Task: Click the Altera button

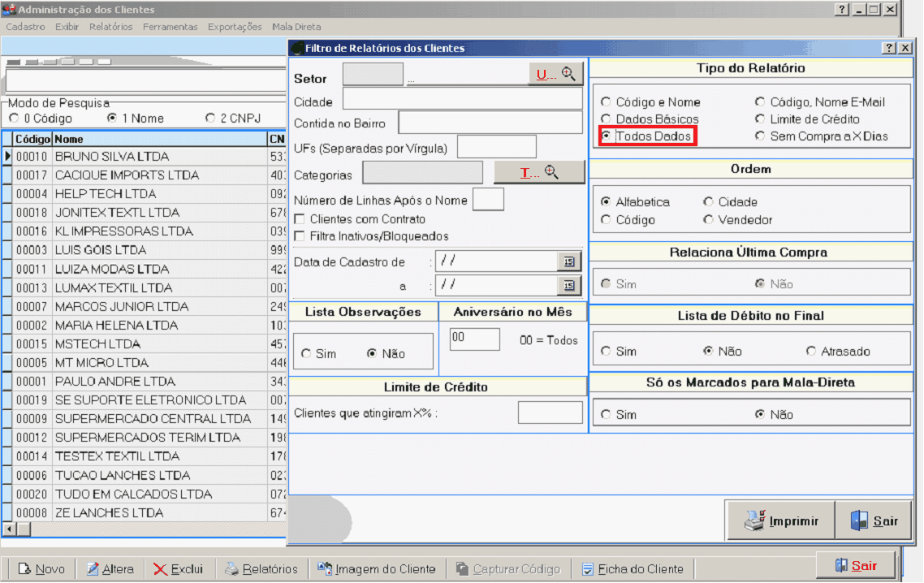Action: click(x=110, y=568)
